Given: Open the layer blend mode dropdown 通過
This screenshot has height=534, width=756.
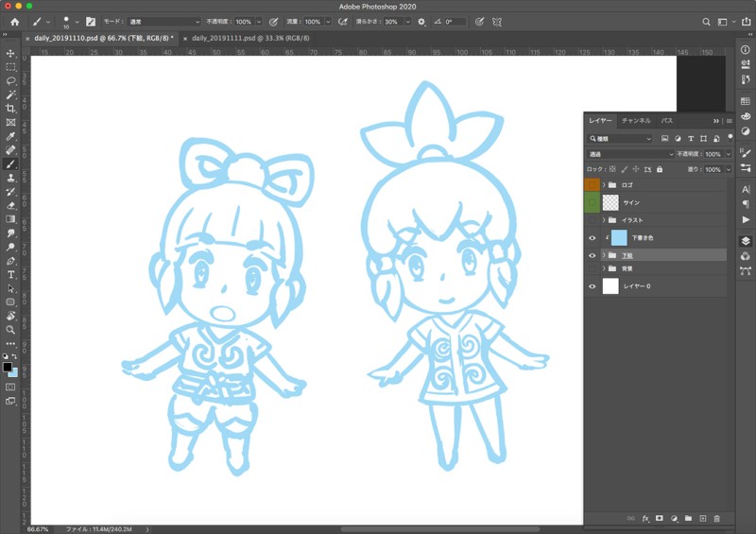Looking at the screenshot, I should click(x=630, y=154).
